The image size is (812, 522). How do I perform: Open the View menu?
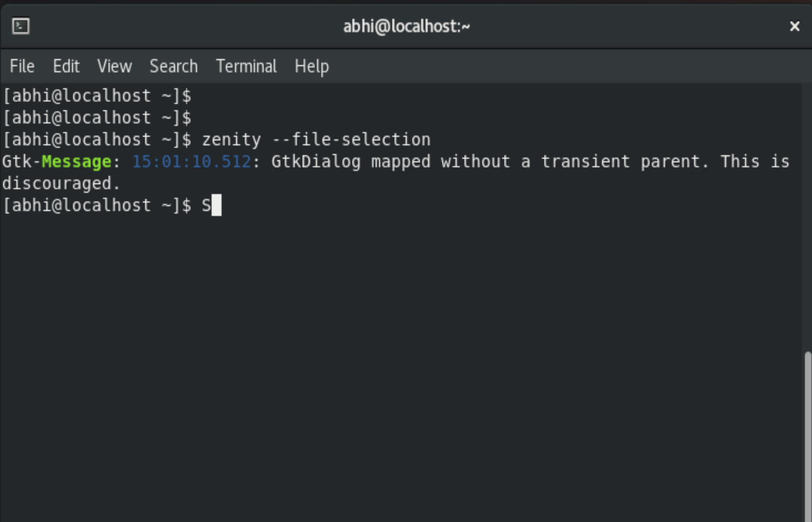coord(114,66)
